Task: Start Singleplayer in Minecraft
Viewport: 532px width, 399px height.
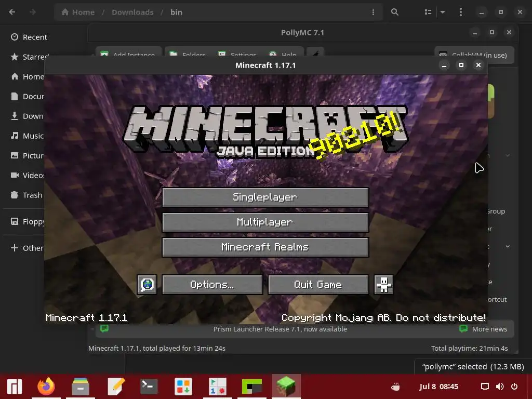Action: [265, 197]
